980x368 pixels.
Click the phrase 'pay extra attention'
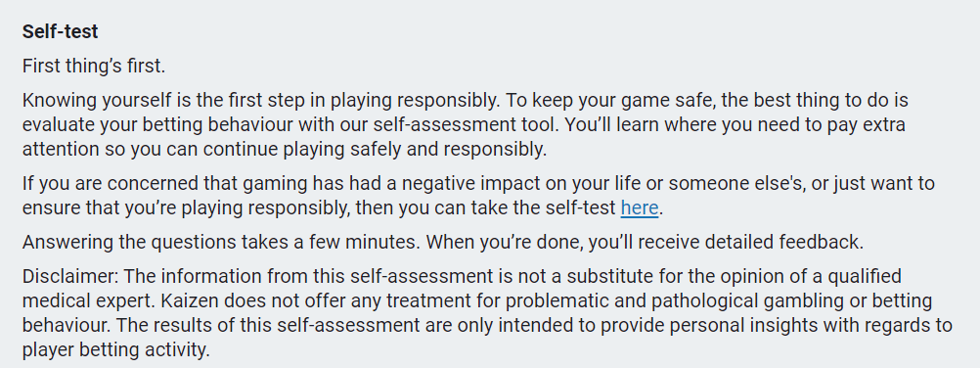[x=464, y=136]
